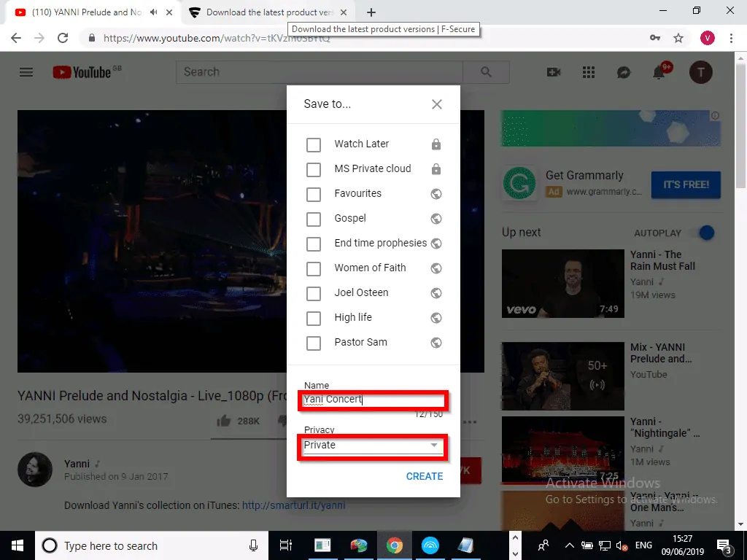Open the YouTube apps grid icon
The width and height of the screenshot is (747, 560).
pos(588,72)
